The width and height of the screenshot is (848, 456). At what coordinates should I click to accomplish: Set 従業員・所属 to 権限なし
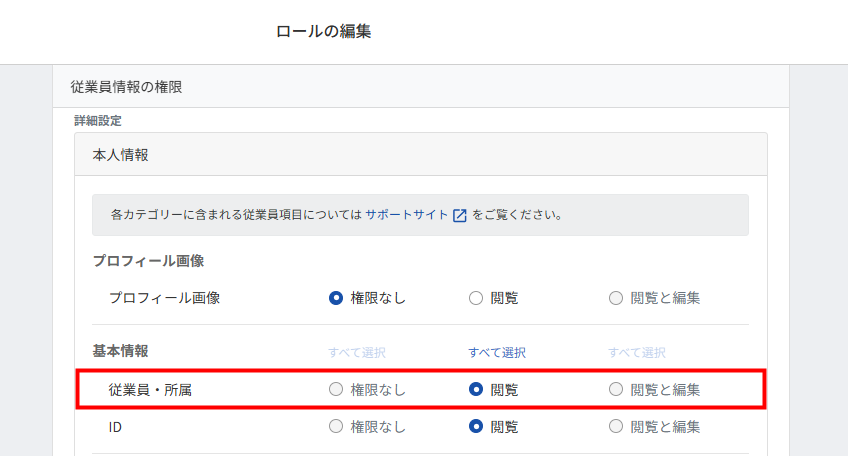pos(336,390)
